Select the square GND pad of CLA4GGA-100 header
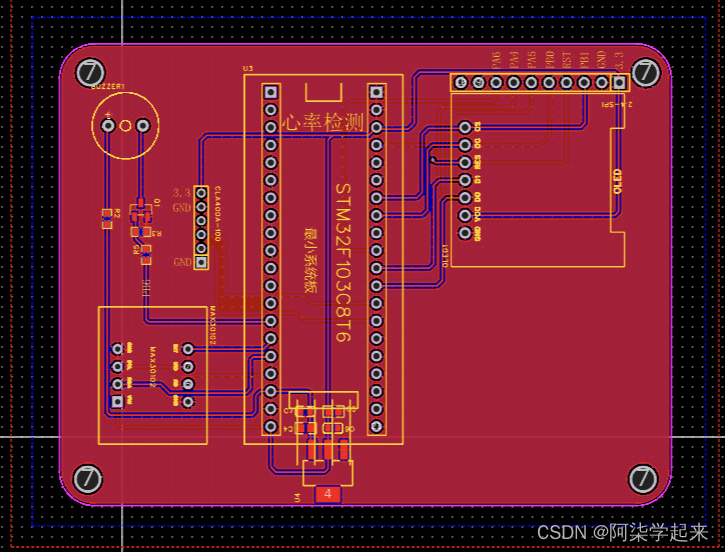 [201, 262]
